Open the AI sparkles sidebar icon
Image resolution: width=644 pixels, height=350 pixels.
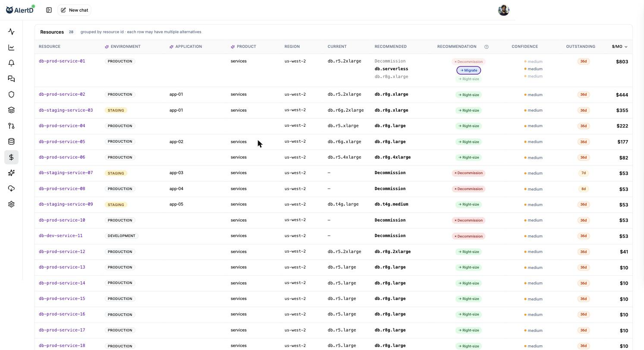coord(11,173)
